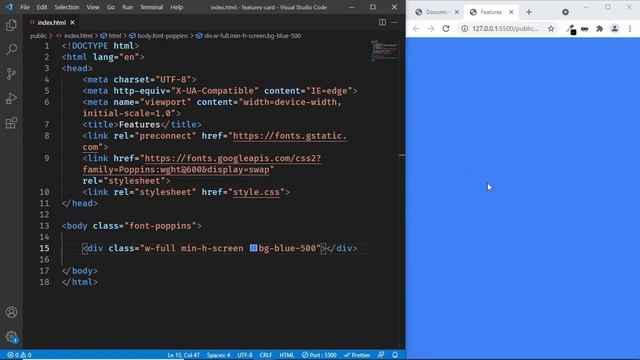Image resolution: width=640 pixels, height=360 pixels.
Task: Change language mode via HTML entry
Action: tap(287, 355)
